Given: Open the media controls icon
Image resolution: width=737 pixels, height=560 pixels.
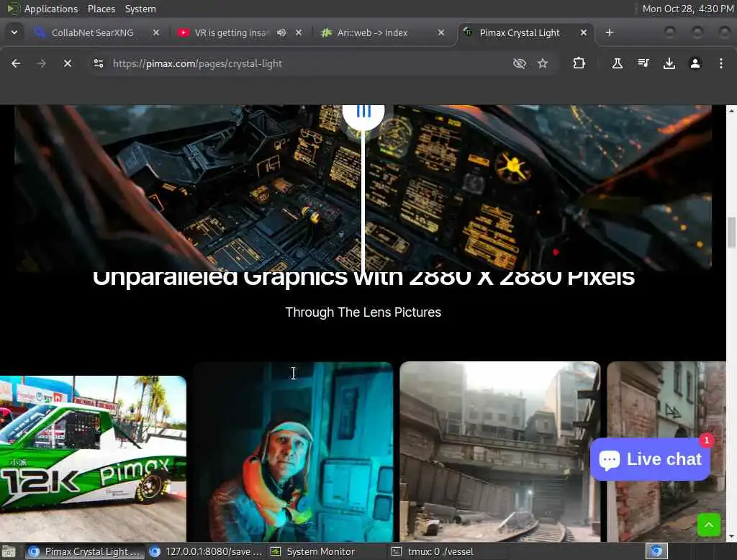Looking at the screenshot, I should click(x=643, y=63).
